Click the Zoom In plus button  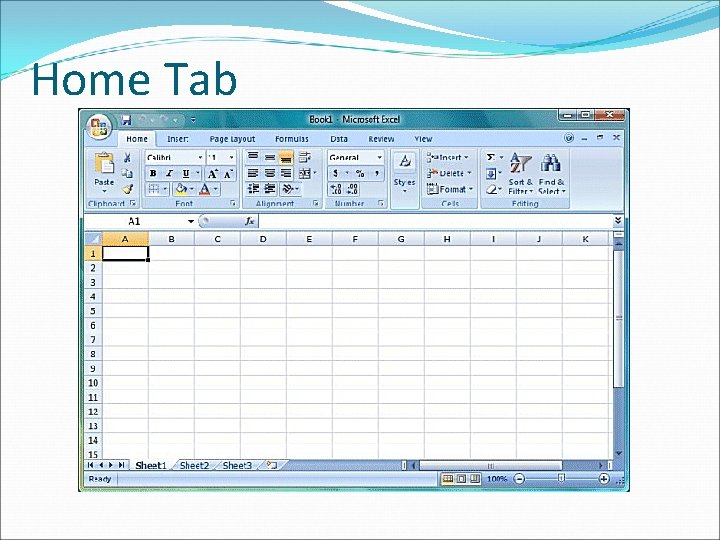tap(604, 479)
